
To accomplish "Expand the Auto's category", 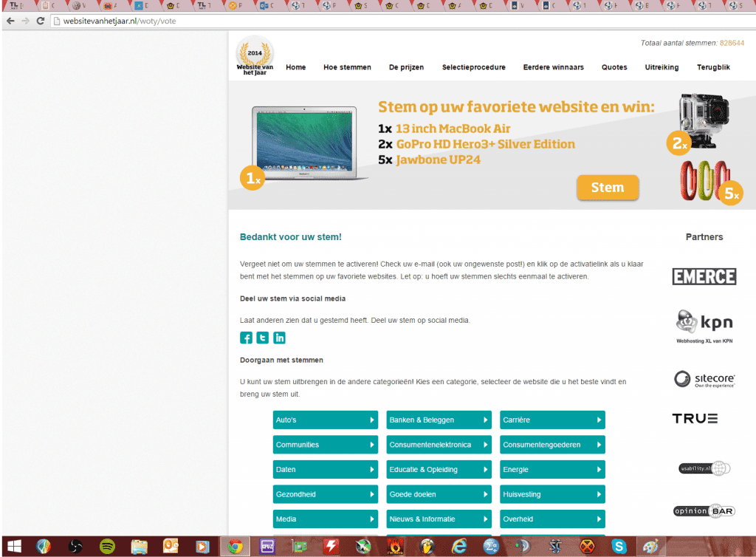I will click(x=325, y=420).
